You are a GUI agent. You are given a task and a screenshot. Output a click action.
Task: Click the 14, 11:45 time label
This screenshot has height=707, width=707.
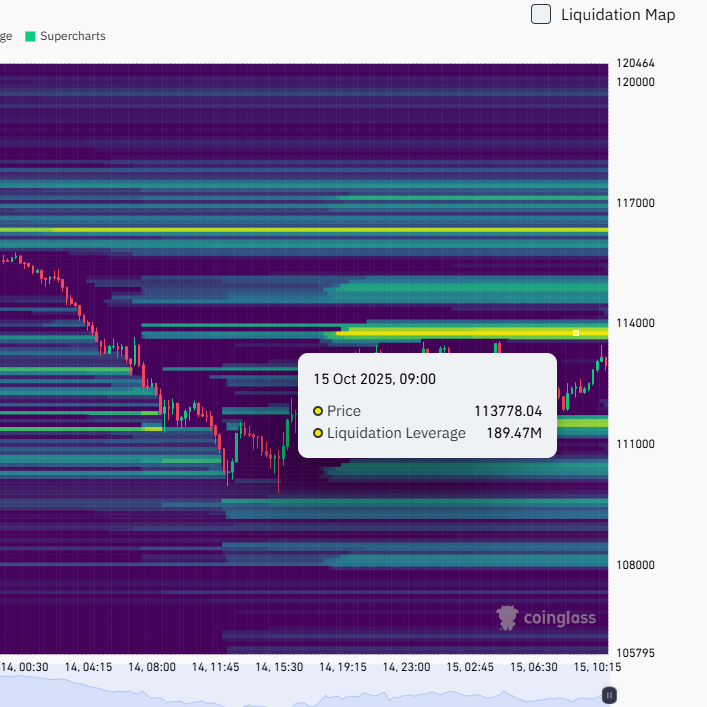216,667
